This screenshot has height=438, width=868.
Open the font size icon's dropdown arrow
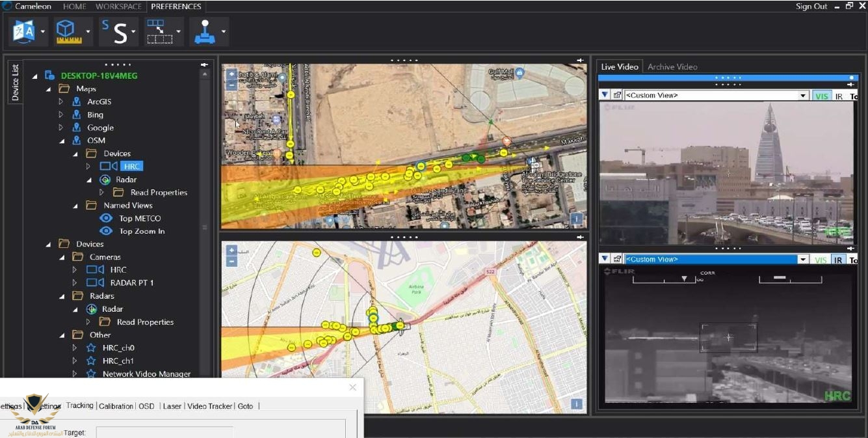point(133,31)
